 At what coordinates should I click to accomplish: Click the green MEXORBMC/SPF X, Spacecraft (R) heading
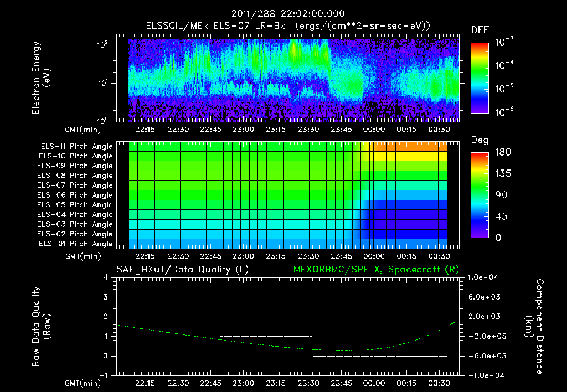click(x=376, y=270)
